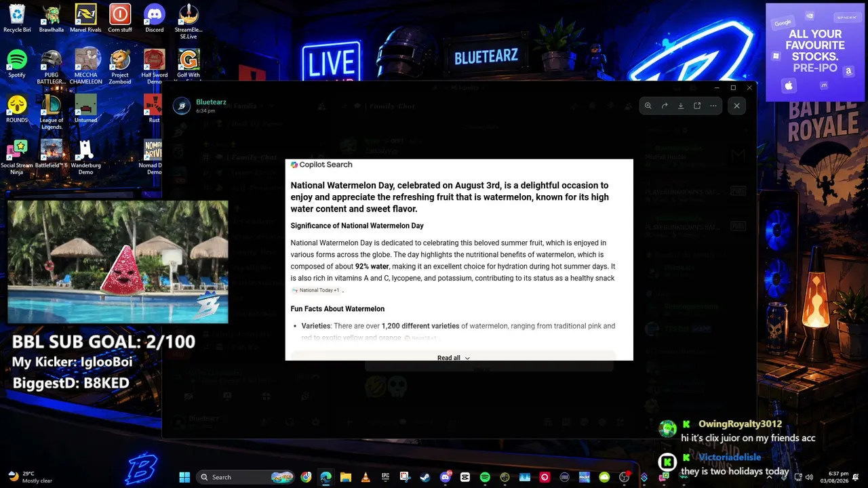
Task: Select the Discord desktop shortcut
Action: pyautogui.click(x=155, y=19)
